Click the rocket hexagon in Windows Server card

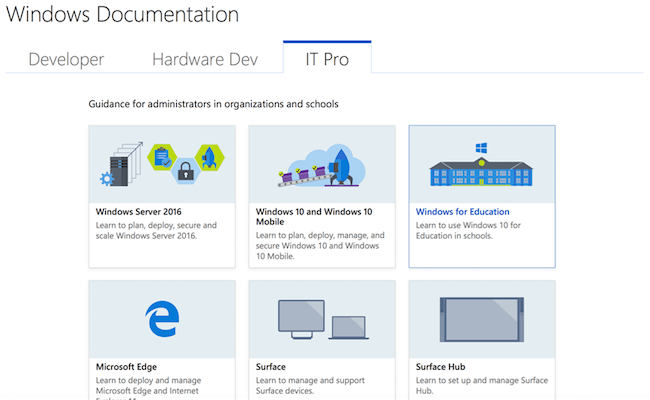click(x=210, y=157)
